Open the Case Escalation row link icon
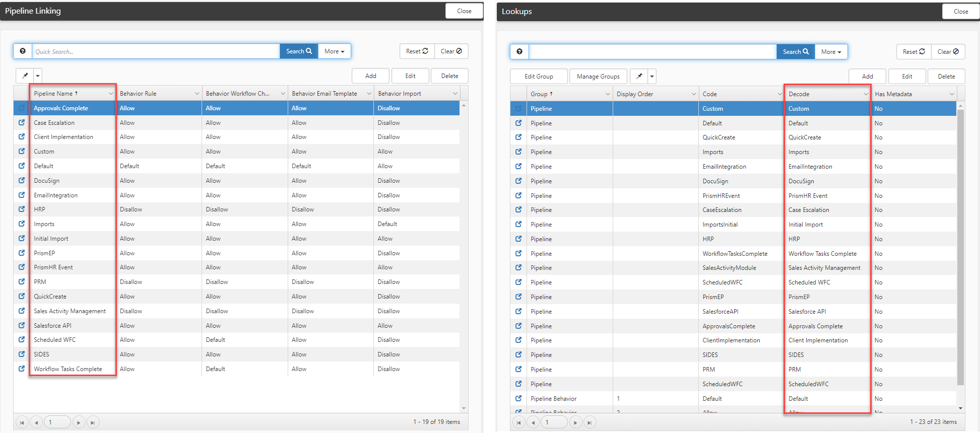The width and height of the screenshot is (980, 433). click(x=22, y=122)
